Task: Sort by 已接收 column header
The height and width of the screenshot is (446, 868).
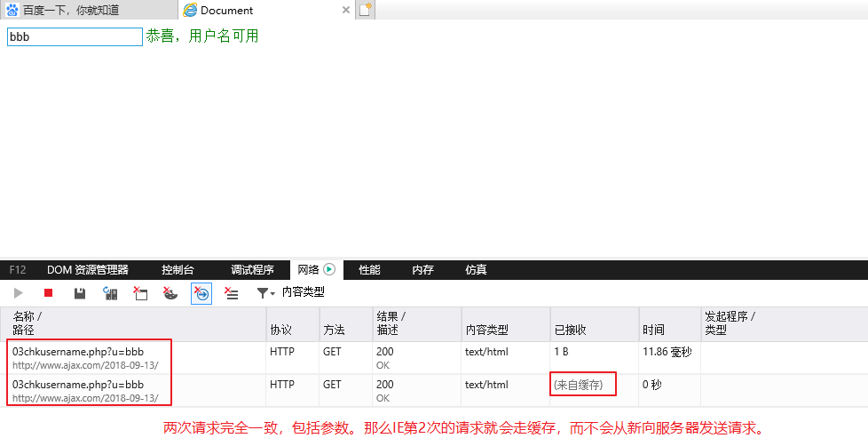Action: 595,323
